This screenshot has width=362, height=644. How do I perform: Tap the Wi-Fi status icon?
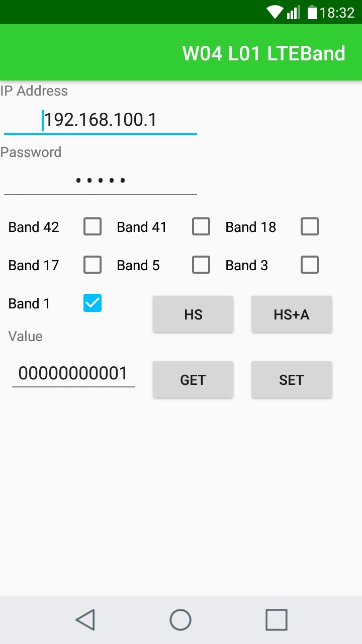275,12
